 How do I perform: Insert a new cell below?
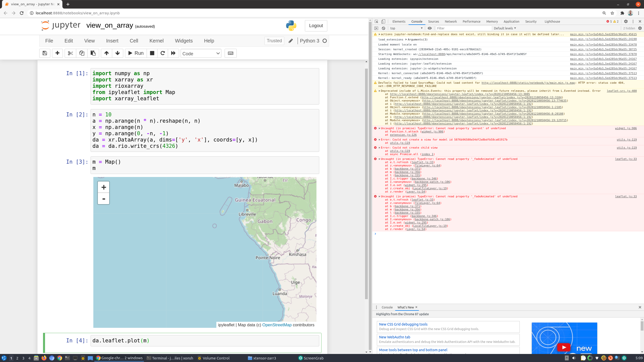point(57,53)
